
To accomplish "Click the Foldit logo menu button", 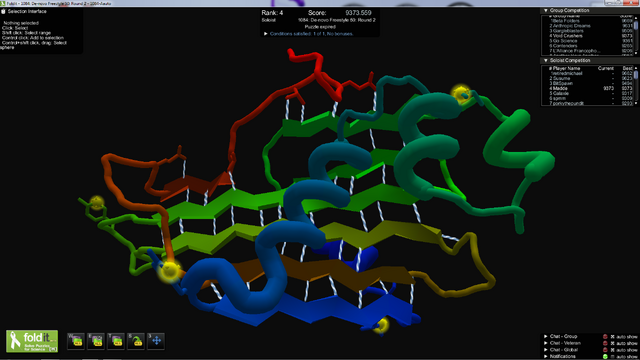I will (x=32, y=341).
